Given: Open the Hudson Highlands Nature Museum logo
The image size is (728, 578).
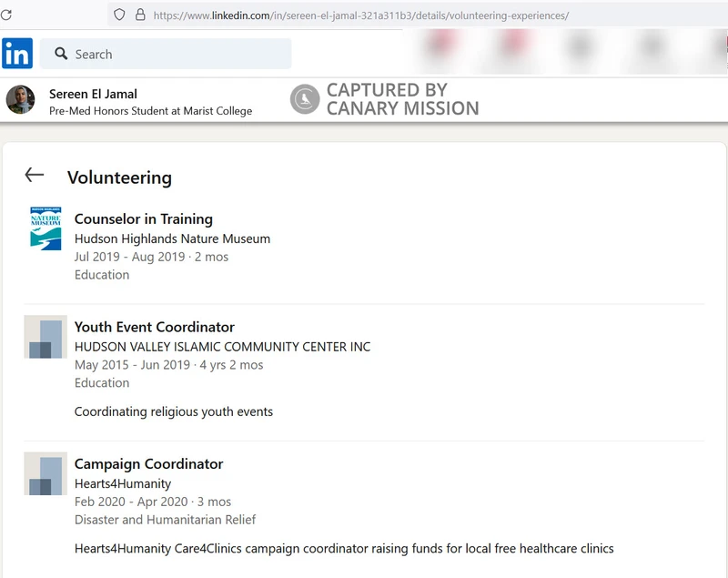Looking at the screenshot, I should tap(45, 228).
